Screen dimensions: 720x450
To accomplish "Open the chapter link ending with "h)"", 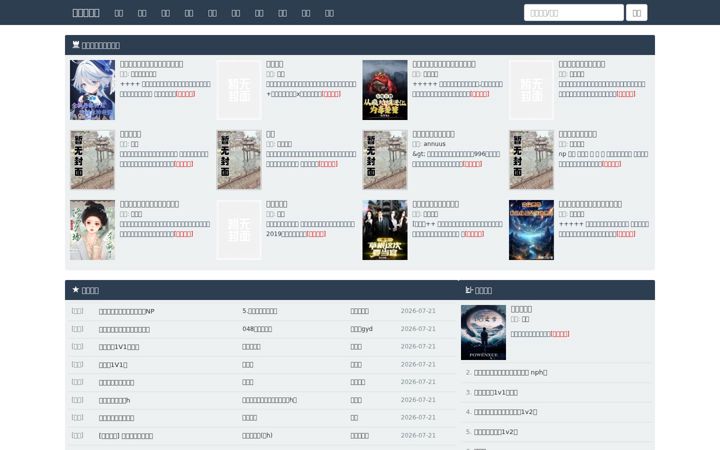I will tap(257, 435).
